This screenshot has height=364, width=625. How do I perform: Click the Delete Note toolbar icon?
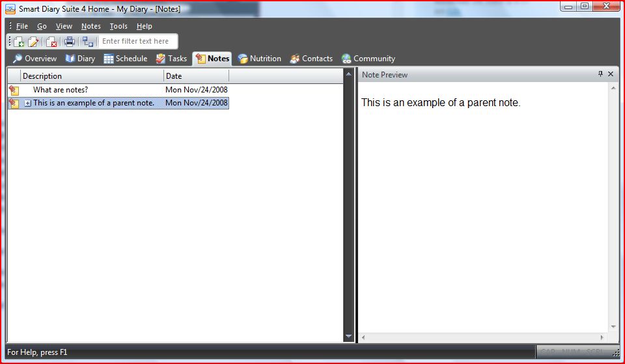[51, 42]
